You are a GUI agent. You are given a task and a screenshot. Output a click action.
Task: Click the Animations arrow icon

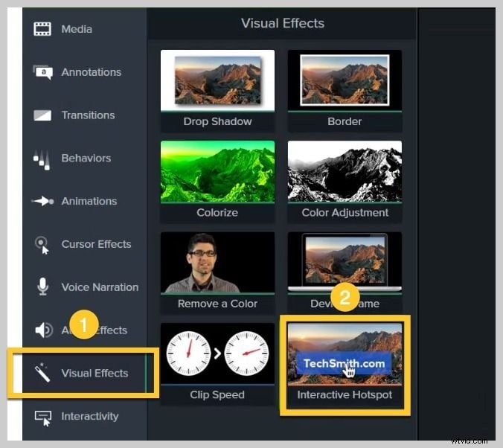42,201
